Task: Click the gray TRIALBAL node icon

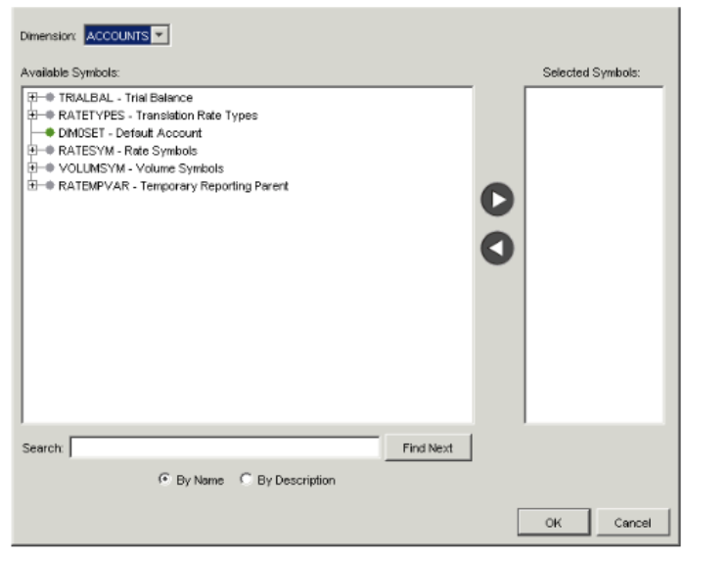Action: (50, 98)
